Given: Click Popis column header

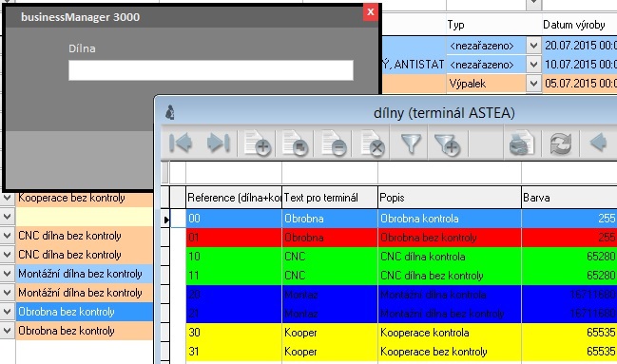Looking at the screenshot, I should [450, 198].
